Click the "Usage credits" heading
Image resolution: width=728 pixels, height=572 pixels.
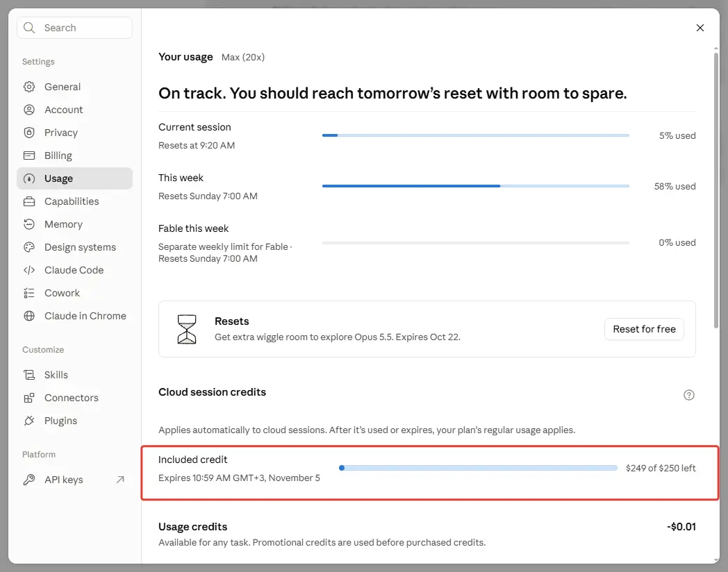pos(192,527)
